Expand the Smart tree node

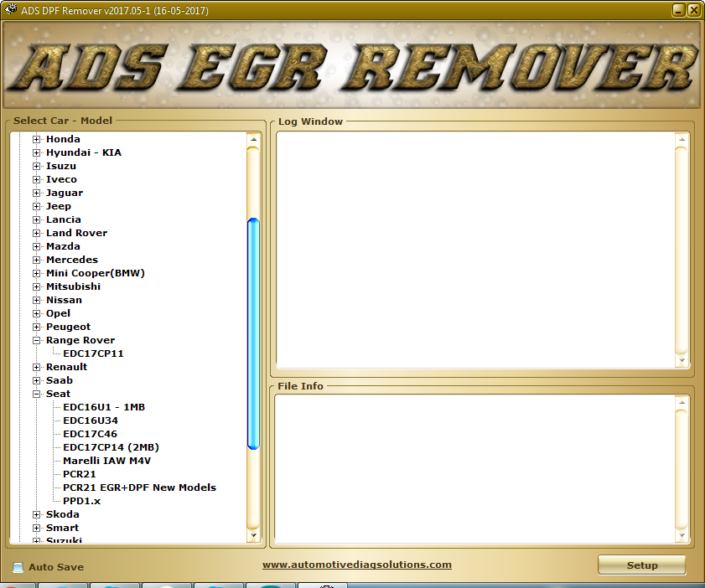point(36,528)
